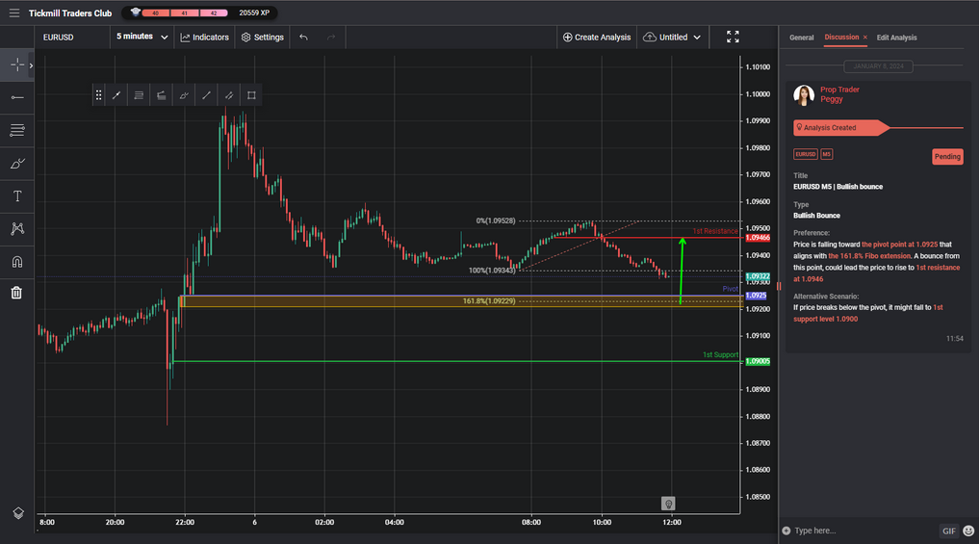980x544 pixels.
Task: Click the January 8, 2024 date badge
Action: click(x=878, y=66)
